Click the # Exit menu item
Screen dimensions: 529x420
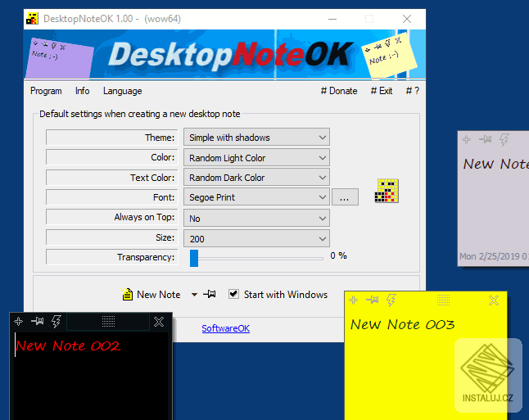click(x=382, y=91)
